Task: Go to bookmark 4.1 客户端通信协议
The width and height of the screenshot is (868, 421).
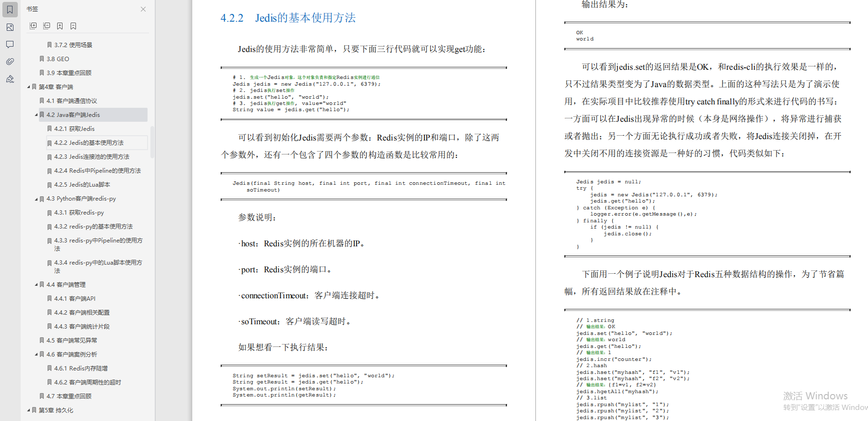Action: click(72, 101)
